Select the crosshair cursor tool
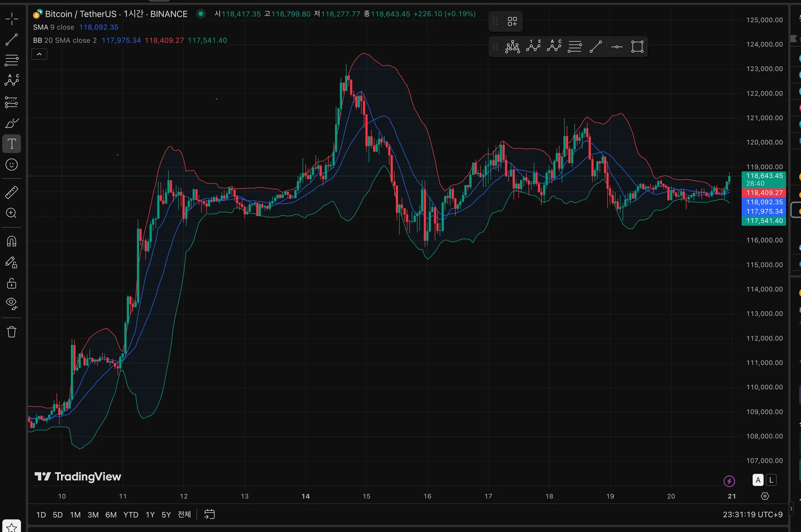 [x=12, y=19]
